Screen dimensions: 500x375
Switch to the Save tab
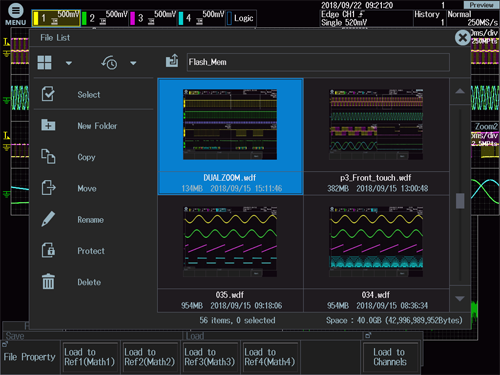[15, 336]
